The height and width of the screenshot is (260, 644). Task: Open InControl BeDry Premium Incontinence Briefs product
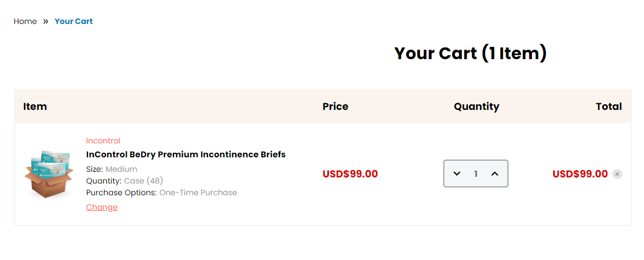pos(186,155)
